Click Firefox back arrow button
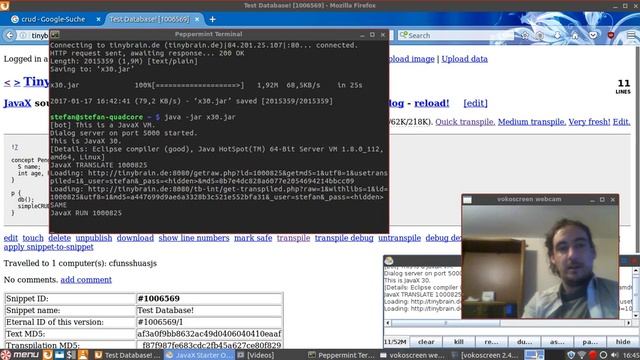 (10, 36)
